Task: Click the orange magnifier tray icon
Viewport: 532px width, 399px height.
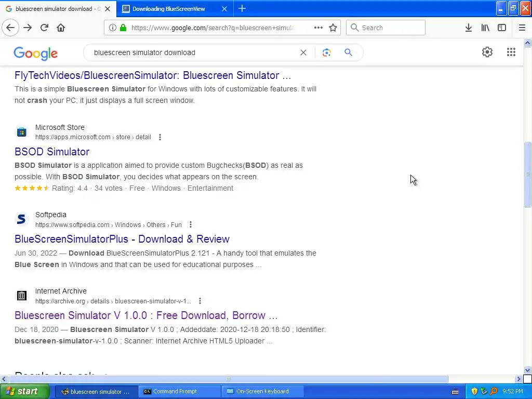Action: [494, 392]
